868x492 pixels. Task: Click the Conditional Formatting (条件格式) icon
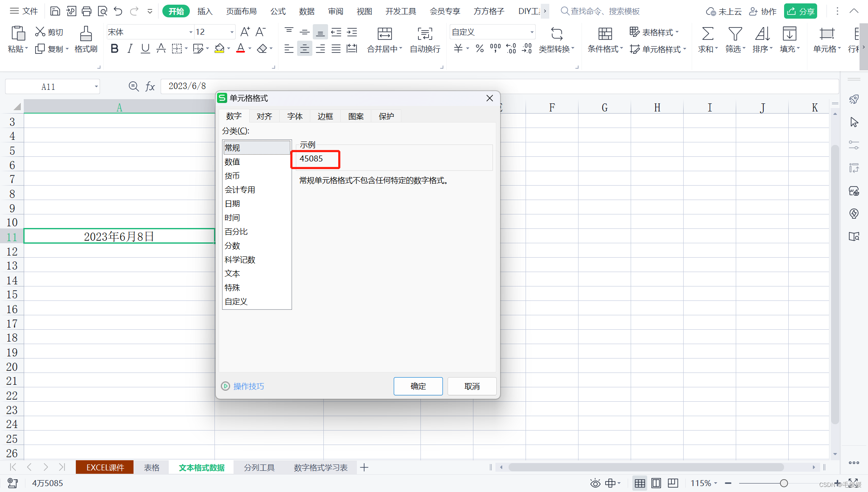[605, 34]
